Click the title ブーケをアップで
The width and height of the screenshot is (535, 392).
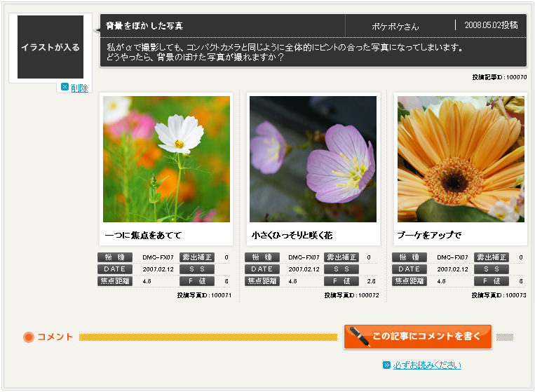coord(429,235)
